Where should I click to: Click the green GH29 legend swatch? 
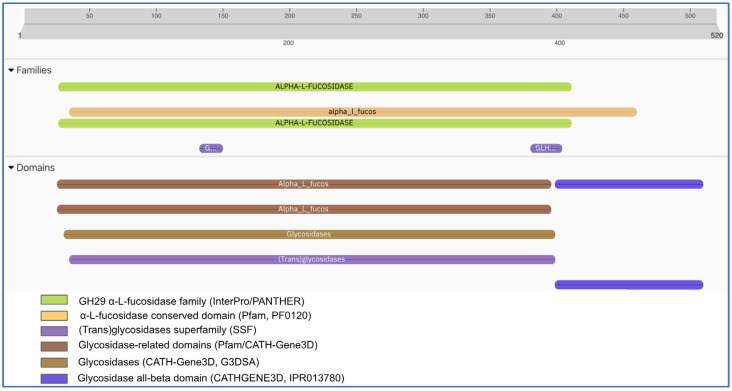54,300
